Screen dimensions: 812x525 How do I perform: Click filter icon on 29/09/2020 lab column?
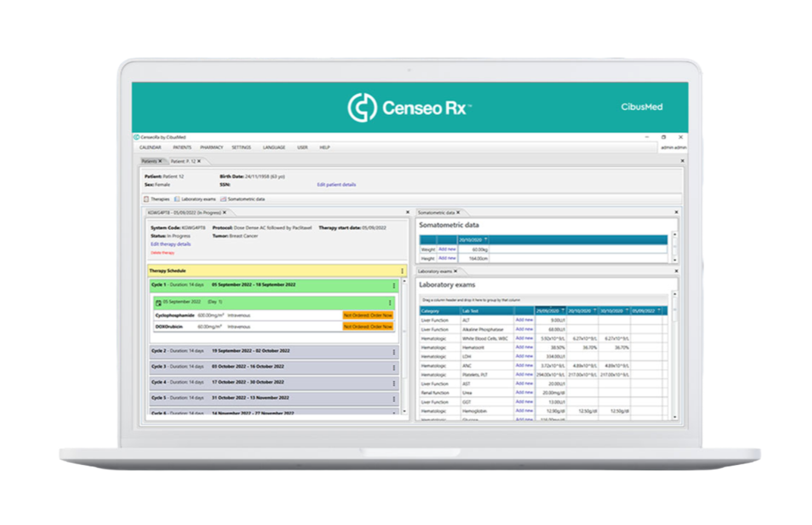[562, 310]
